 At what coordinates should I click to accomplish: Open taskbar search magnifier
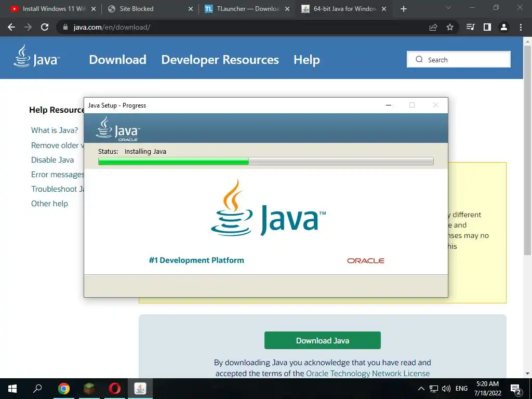tap(37, 389)
